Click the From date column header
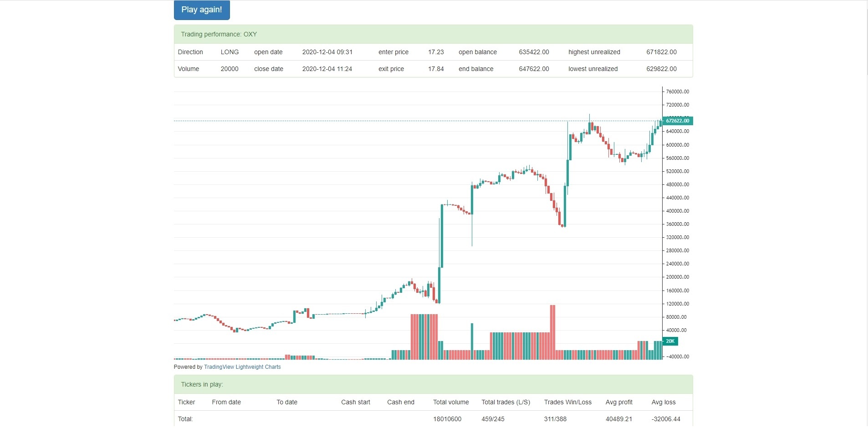868x428 pixels. (226, 402)
